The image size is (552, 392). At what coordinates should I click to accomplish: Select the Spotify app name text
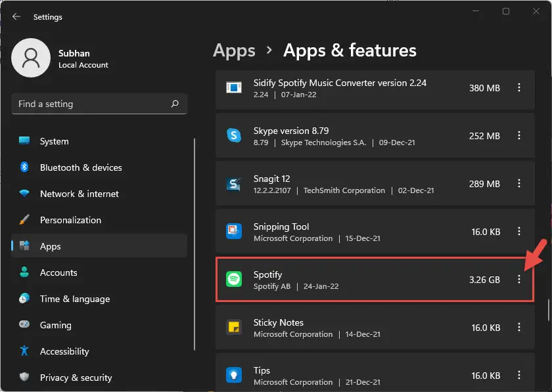pyautogui.click(x=267, y=274)
